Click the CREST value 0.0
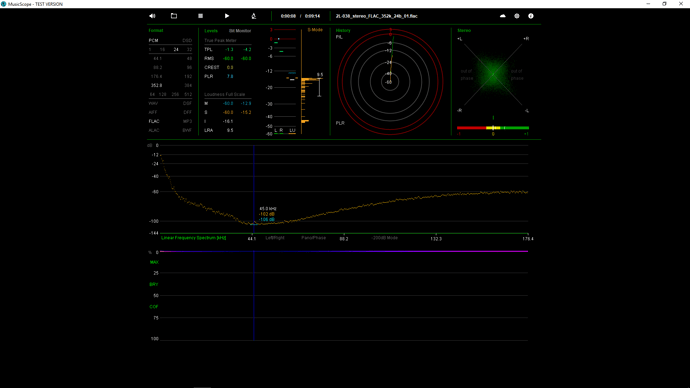Viewport: 690px width, 388px height. tap(230, 67)
